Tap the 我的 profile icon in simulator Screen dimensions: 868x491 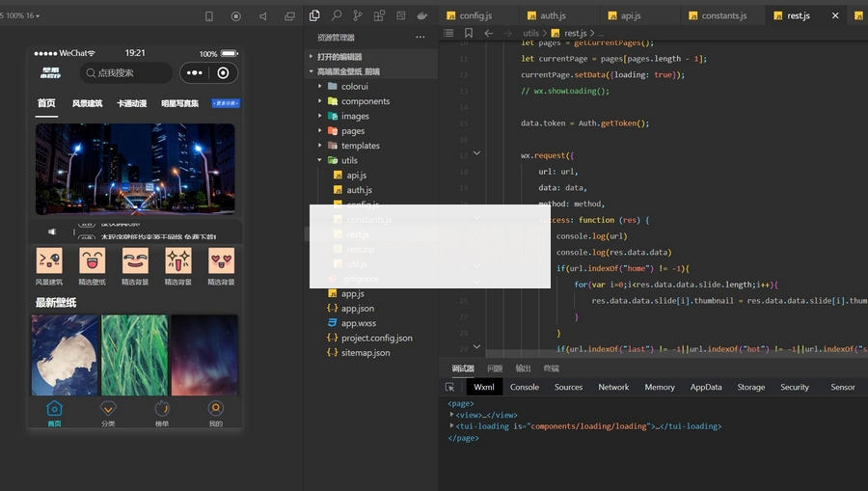click(x=215, y=409)
